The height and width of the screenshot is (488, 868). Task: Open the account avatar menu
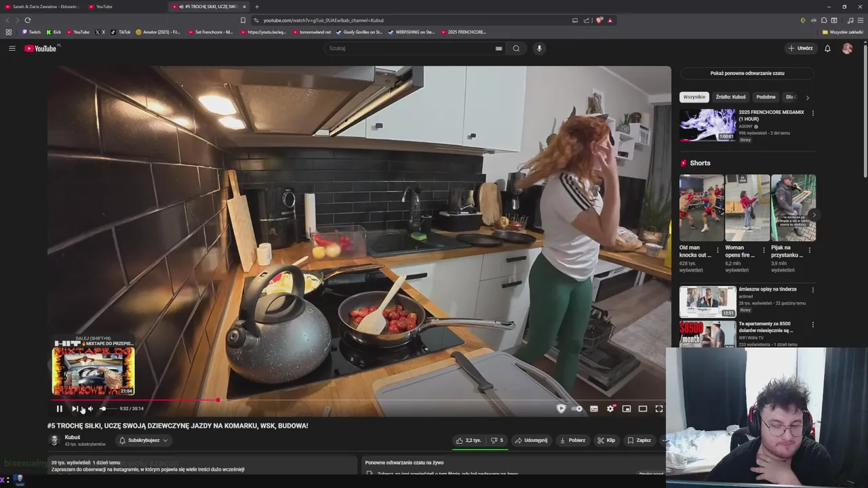(x=847, y=48)
